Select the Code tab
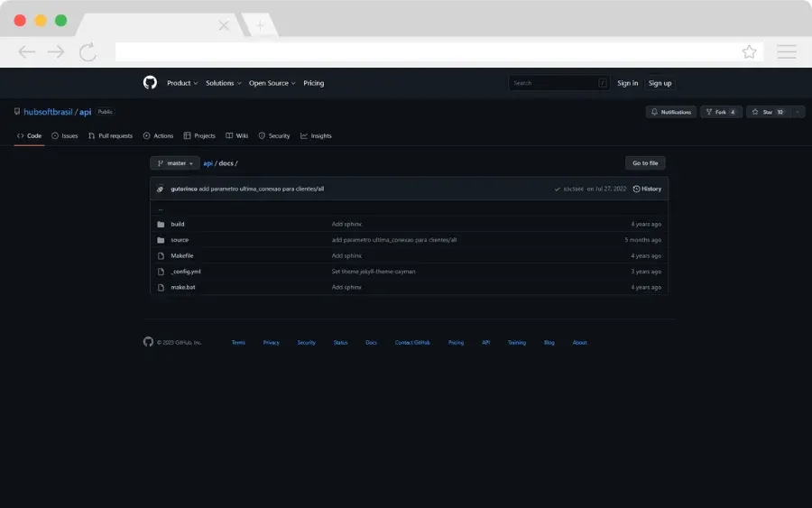 pos(29,135)
